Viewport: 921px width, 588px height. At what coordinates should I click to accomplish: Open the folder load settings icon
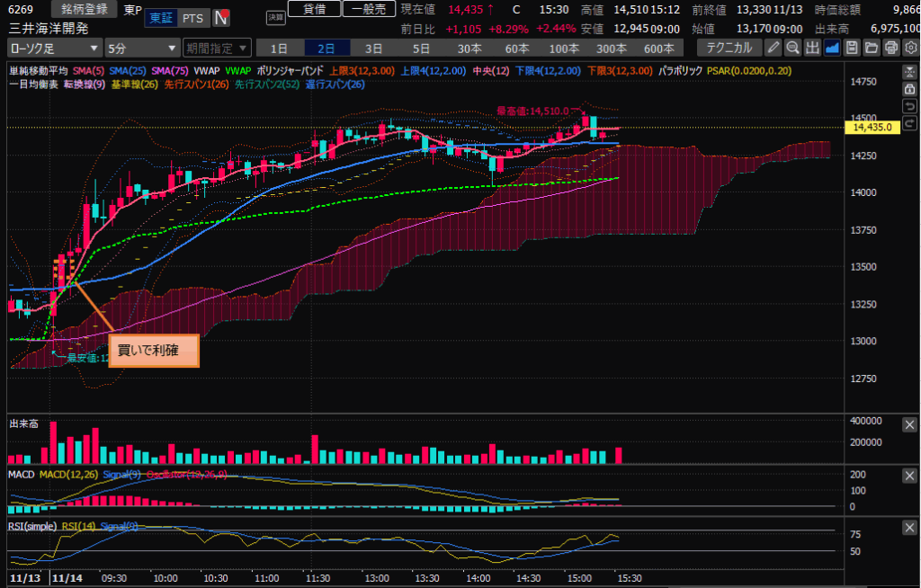point(872,48)
